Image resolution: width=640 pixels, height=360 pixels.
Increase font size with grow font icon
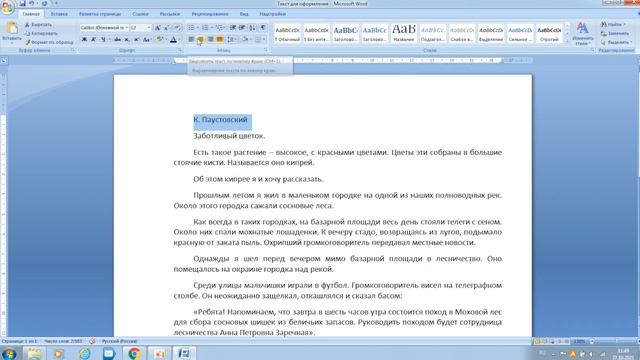click(x=157, y=28)
